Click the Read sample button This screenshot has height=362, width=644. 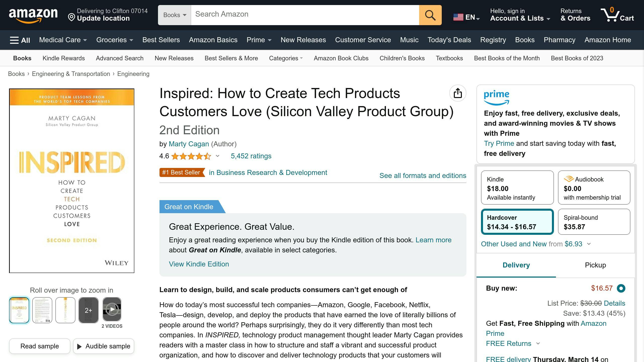point(39,346)
